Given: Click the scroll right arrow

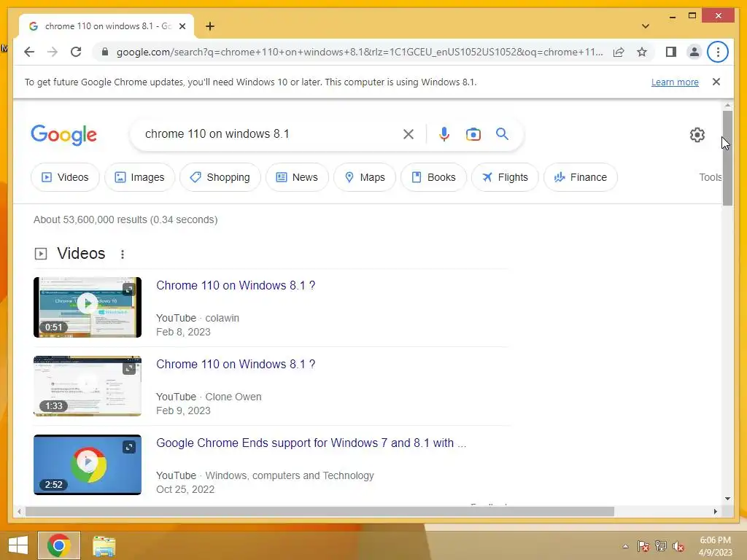Looking at the screenshot, I should tap(715, 511).
